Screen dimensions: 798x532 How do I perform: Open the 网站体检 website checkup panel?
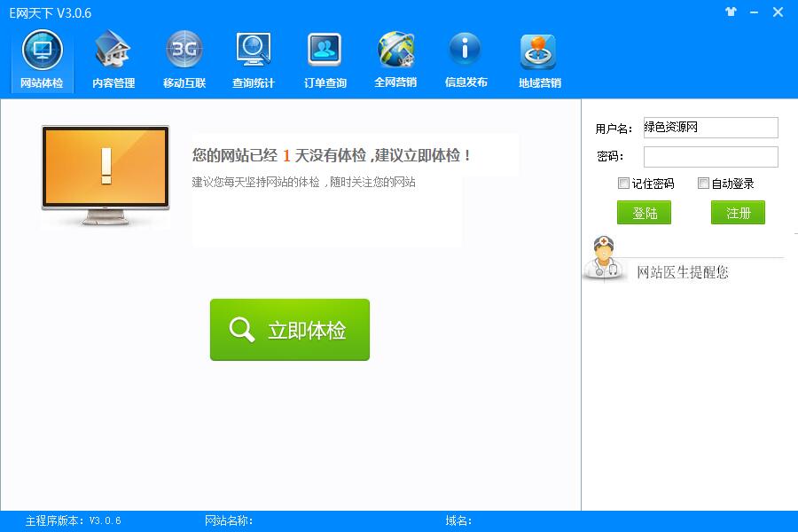(x=41, y=58)
